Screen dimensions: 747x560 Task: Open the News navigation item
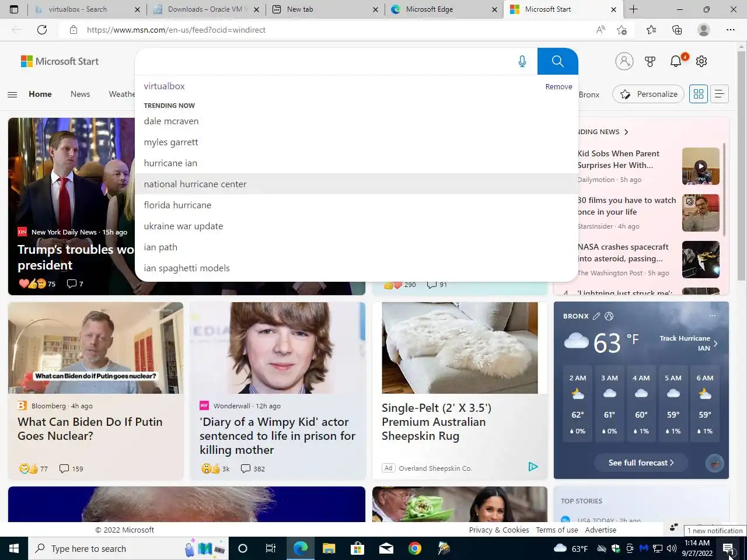click(81, 94)
